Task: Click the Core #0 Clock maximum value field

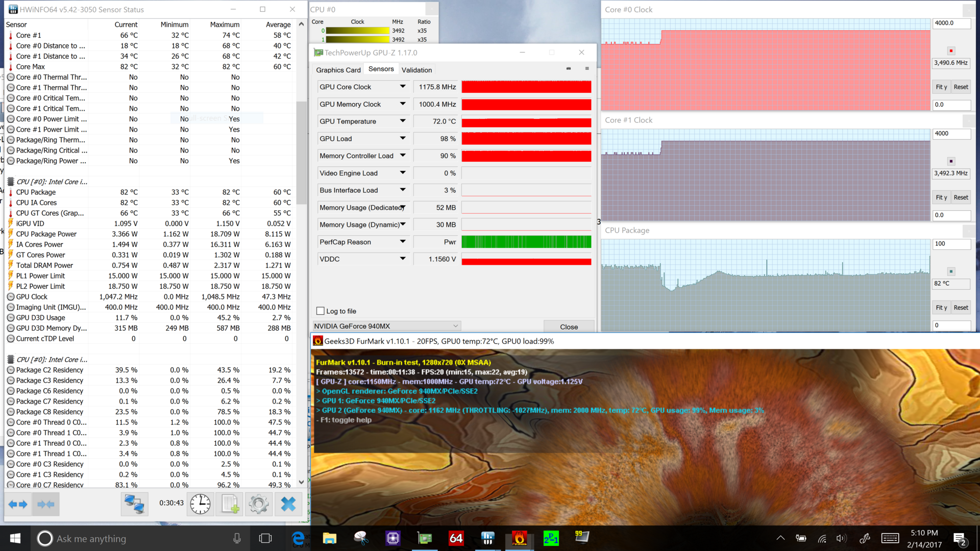Action: 951,23
